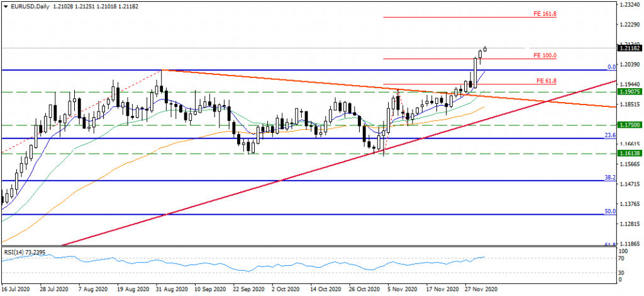Viewport: 644px width, 296px height.
Task: Click the 23.6 Fibonacci retracement label
Action: [609, 135]
